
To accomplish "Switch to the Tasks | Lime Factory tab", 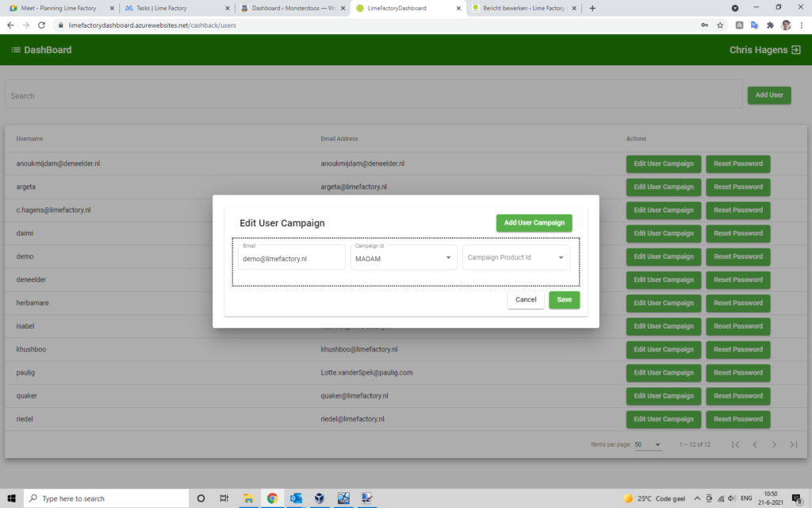I will (x=177, y=8).
